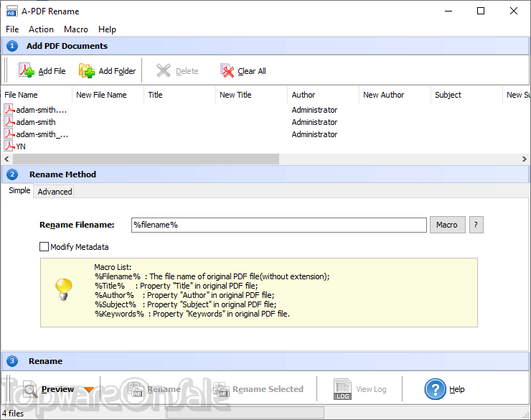Viewport: 531px width, 420px height.
Task: Open the File menu
Action: [x=12, y=29]
